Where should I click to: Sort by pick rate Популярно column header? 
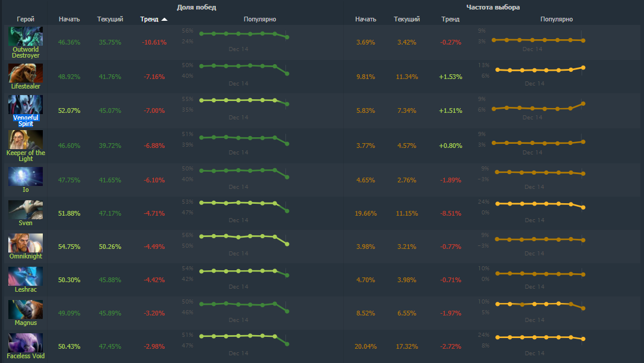[557, 19]
